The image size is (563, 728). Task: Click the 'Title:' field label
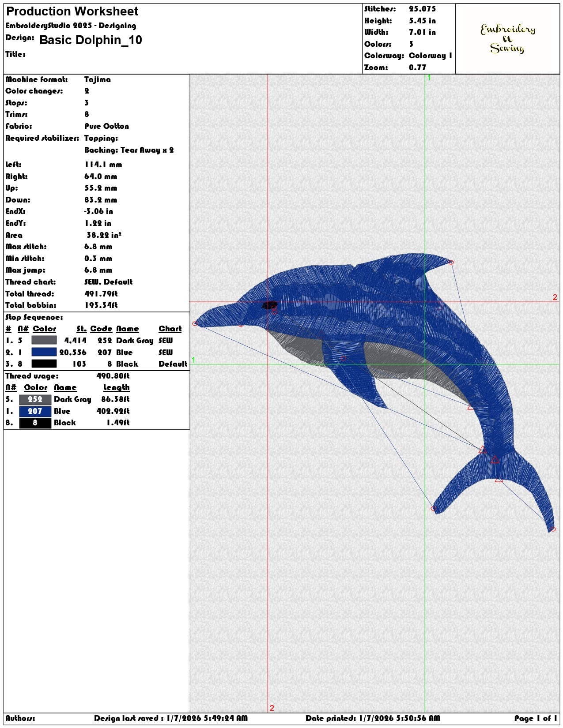pos(15,54)
